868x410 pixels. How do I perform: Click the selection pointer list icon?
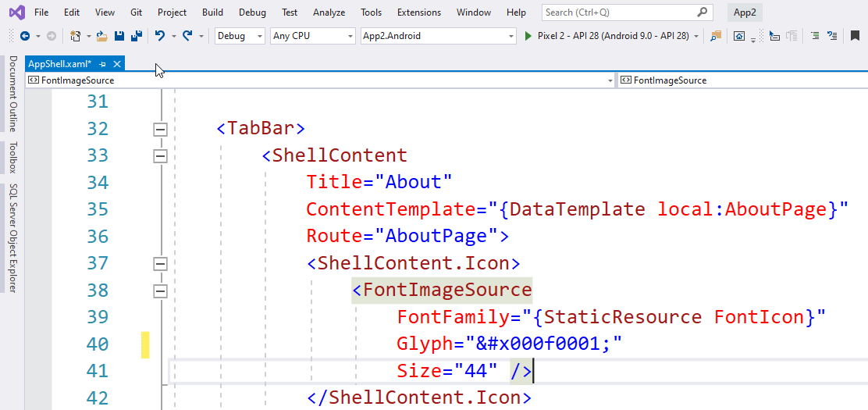tap(774, 36)
